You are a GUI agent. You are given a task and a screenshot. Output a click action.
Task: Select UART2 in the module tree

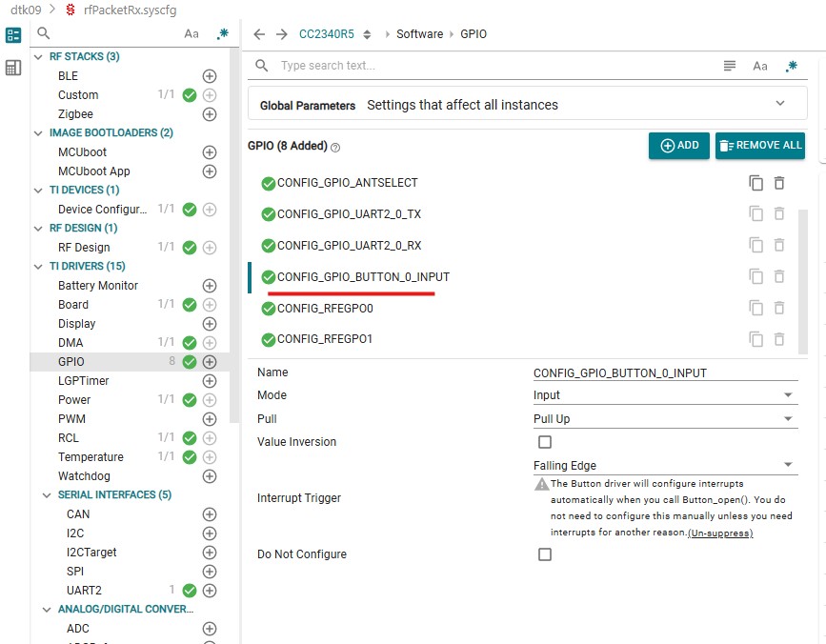tap(84, 591)
